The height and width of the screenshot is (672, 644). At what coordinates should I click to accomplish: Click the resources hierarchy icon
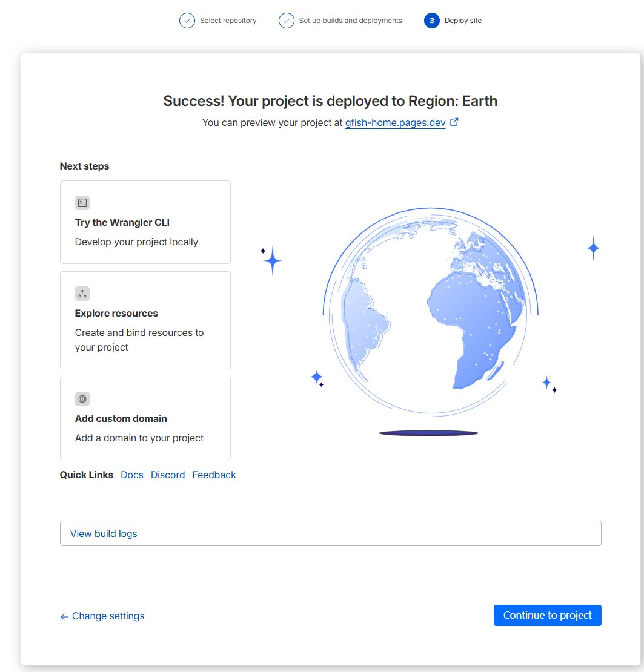(x=82, y=294)
